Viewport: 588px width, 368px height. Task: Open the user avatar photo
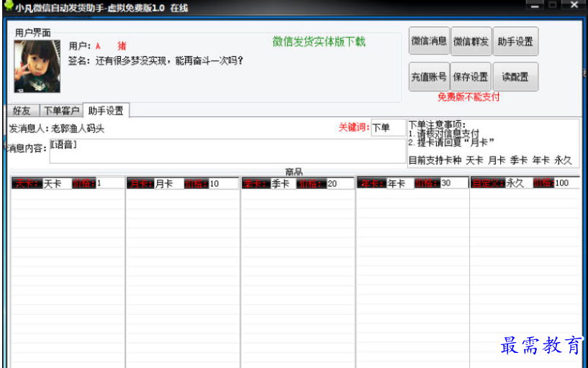(37, 67)
